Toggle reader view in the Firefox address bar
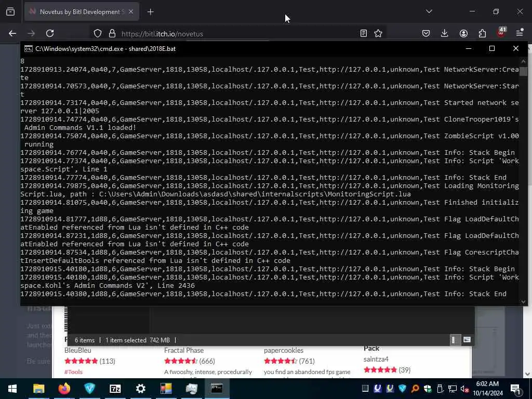The image size is (532, 399). point(363,33)
